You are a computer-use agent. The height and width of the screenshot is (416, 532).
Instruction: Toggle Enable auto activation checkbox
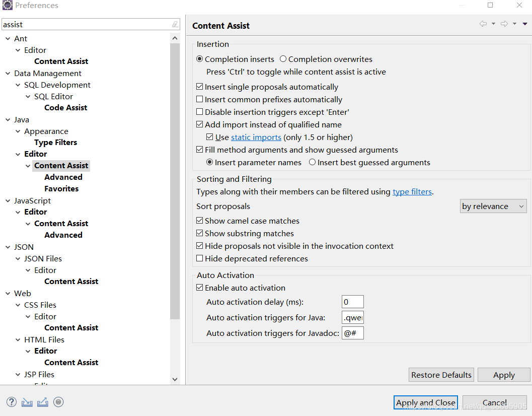[x=200, y=288]
